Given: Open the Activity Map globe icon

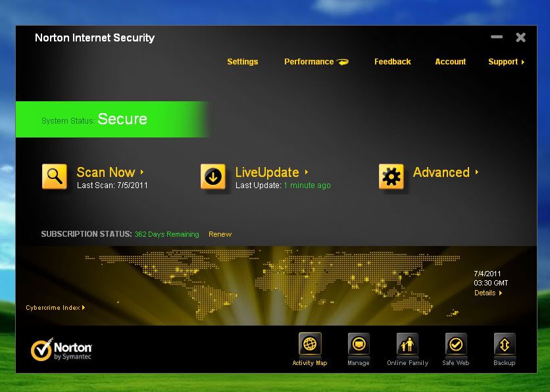Looking at the screenshot, I should point(310,344).
